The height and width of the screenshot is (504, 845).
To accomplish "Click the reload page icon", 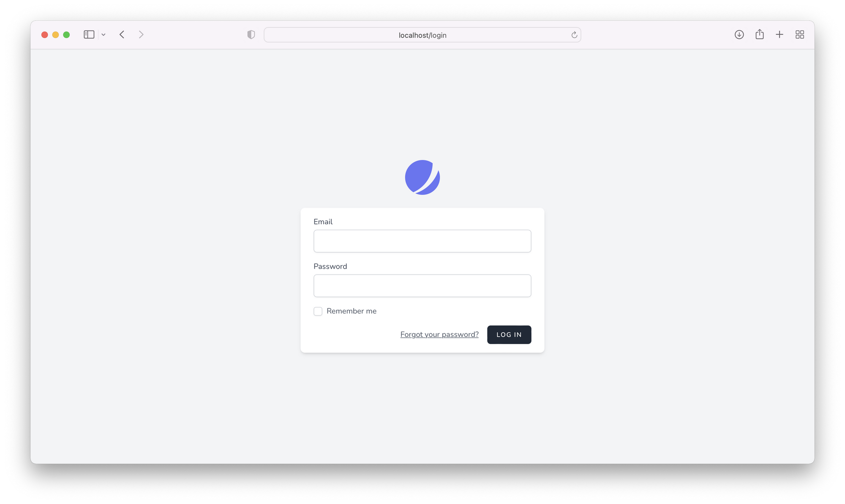I will coord(573,35).
